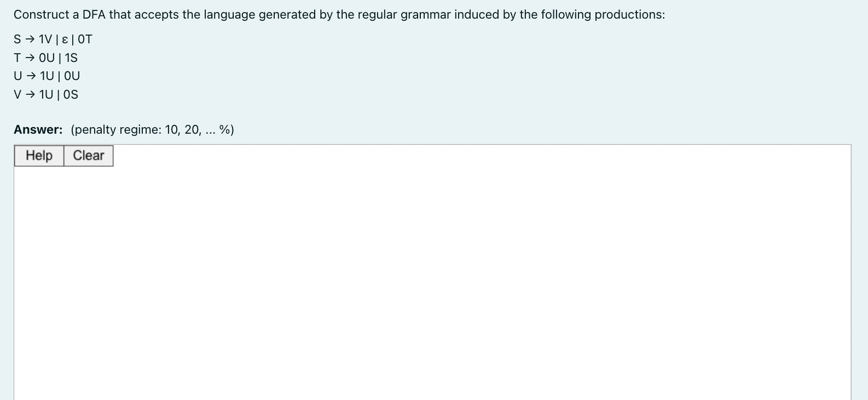
Task: Select the production line T → 0U | 1S
Action: point(46,57)
